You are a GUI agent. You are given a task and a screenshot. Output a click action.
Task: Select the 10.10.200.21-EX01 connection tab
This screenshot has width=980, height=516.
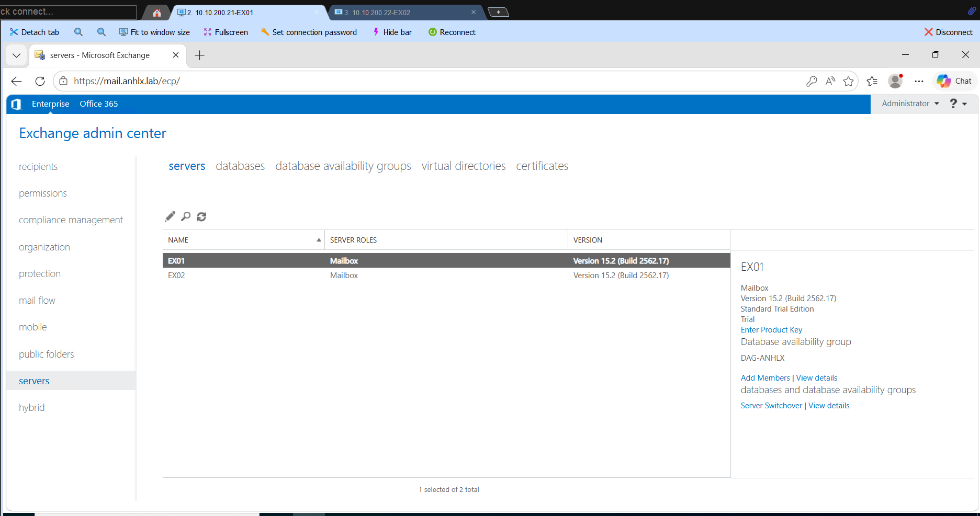point(249,13)
